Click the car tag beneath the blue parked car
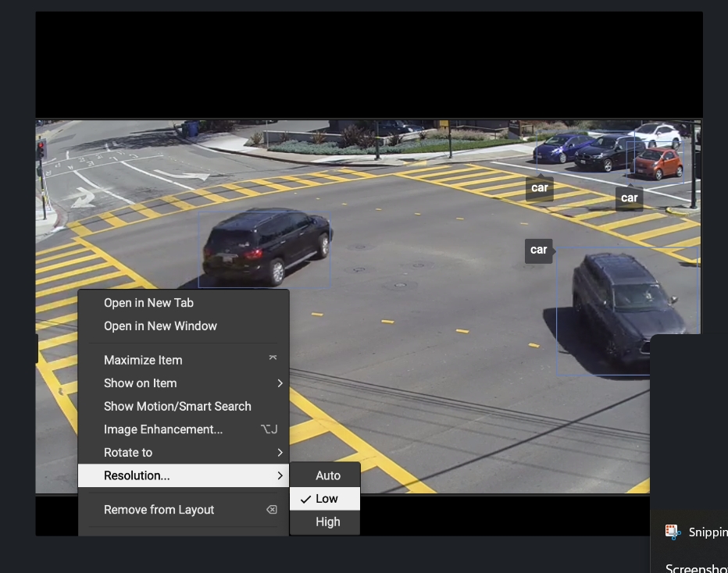This screenshot has width=728, height=573. [x=539, y=188]
